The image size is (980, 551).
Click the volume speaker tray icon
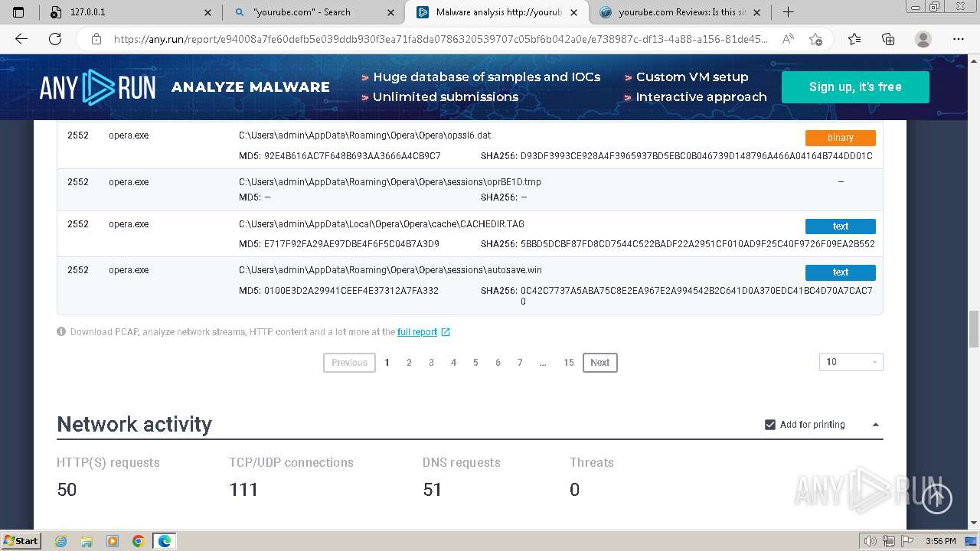click(x=870, y=541)
